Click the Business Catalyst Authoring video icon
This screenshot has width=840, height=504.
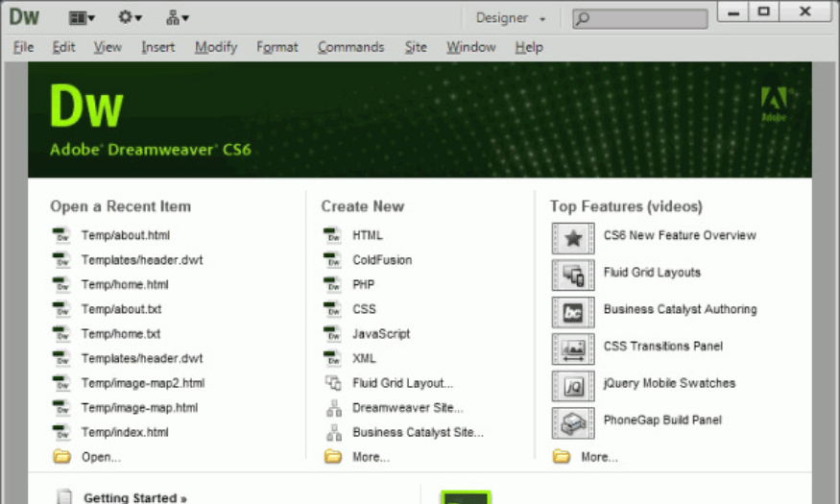[573, 312]
